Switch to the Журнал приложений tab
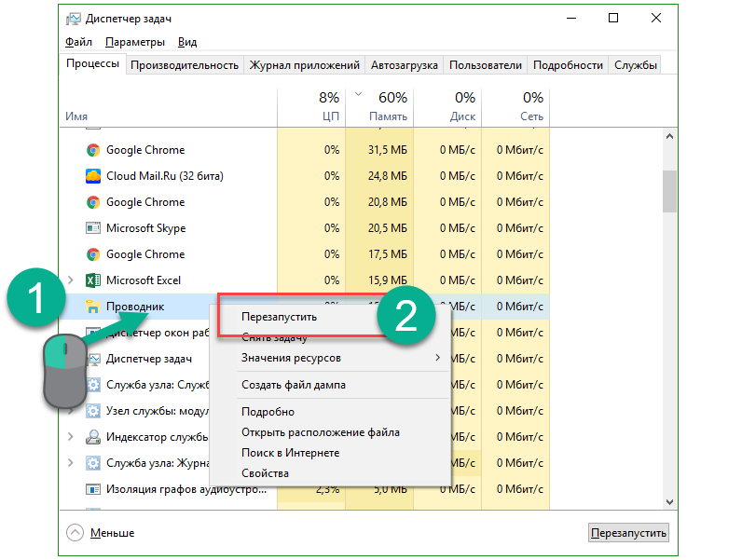The width and height of the screenshot is (742, 560). point(304,65)
